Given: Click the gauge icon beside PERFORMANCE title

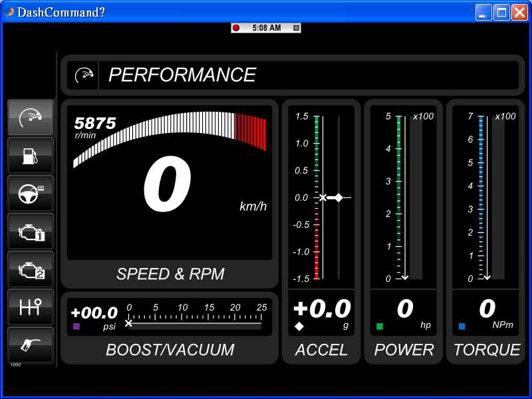Looking at the screenshot, I should point(84,75).
